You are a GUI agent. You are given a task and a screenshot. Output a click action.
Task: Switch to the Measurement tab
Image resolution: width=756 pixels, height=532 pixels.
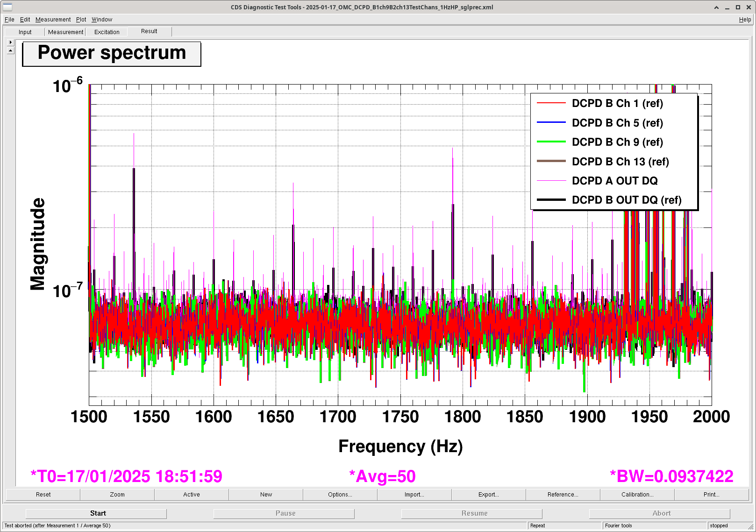click(65, 32)
